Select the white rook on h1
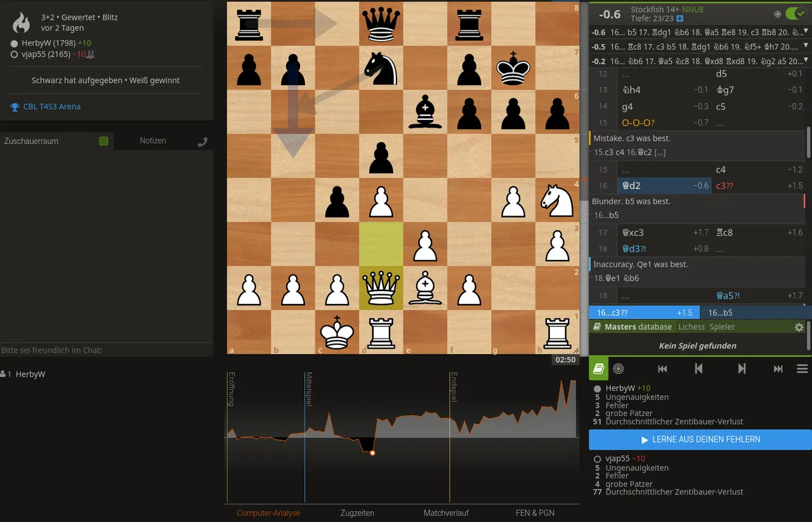 coord(557,332)
